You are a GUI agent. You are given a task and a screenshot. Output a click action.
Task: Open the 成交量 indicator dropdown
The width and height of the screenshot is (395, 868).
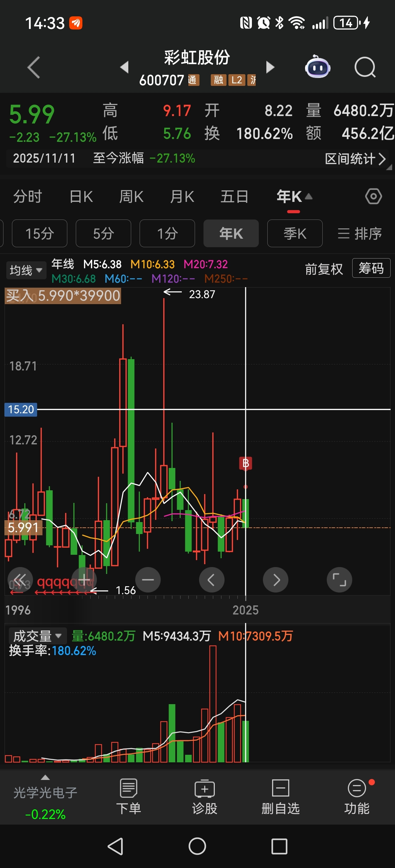click(37, 636)
